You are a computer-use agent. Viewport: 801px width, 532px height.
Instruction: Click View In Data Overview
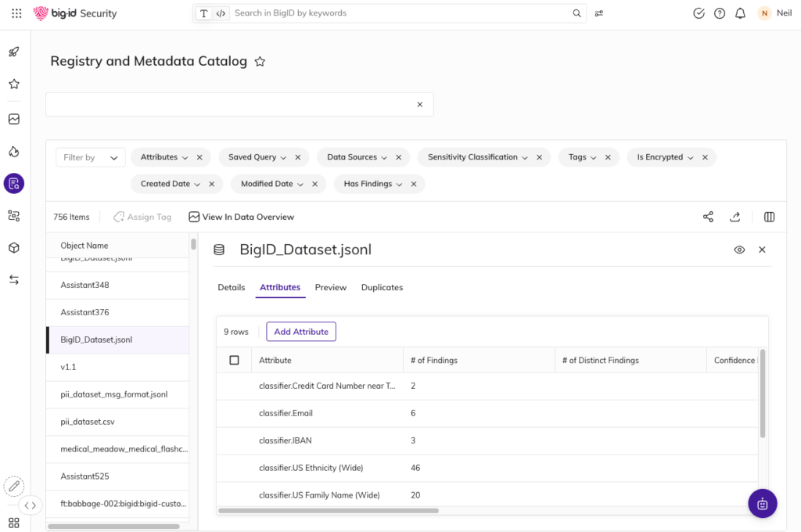[242, 217]
